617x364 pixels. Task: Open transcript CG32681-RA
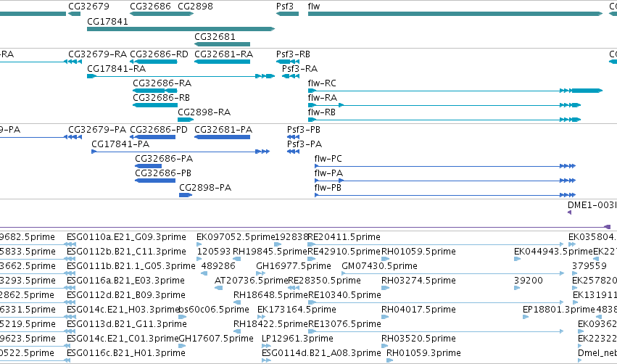coord(223,54)
